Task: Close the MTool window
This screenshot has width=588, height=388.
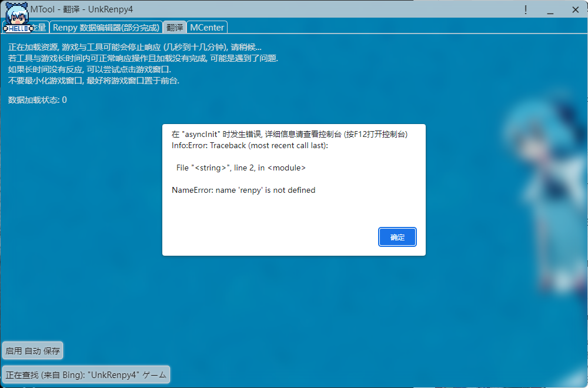Action: pos(575,10)
